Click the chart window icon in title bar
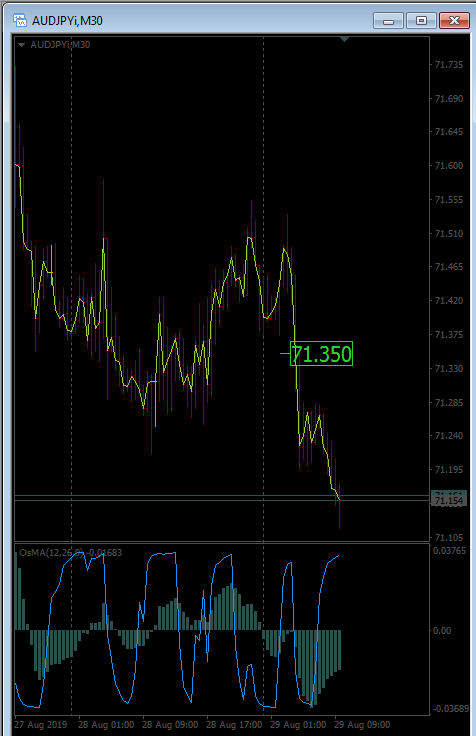Viewport: 476px width, 736px height. tap(20, 20)
